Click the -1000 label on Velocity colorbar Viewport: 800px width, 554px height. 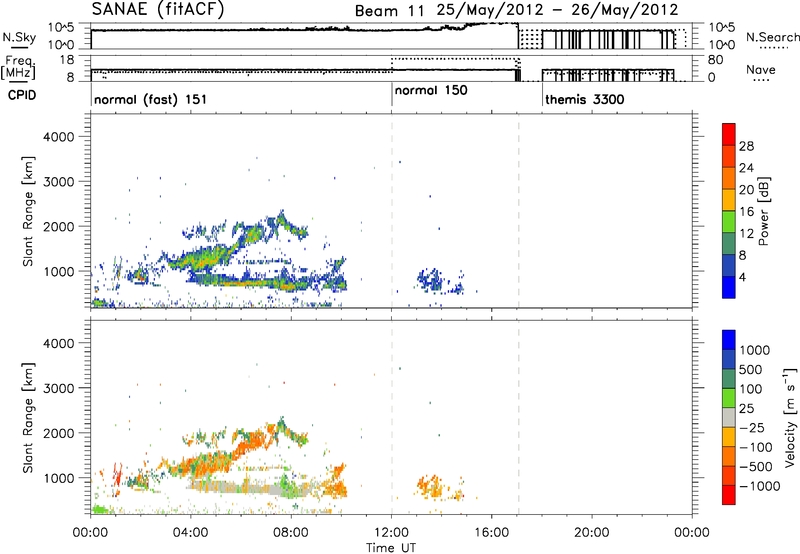coord(759,486)
